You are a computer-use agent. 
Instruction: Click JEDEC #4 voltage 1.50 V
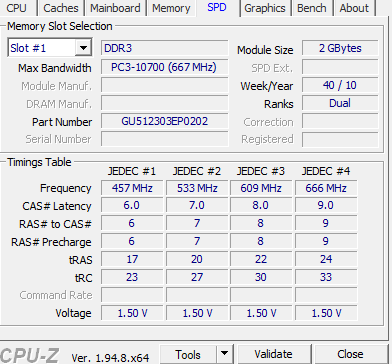click(x=326, y=313)
